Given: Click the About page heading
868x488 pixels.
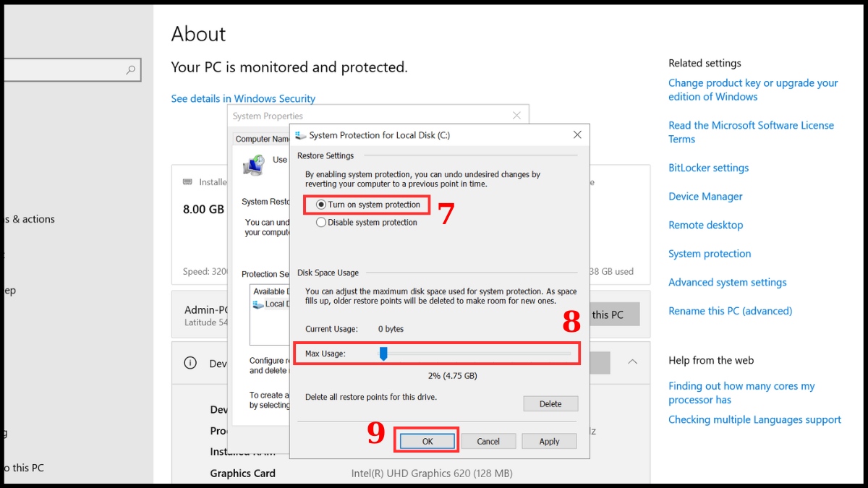Looking at the screenshot, I should click(198, 34).
